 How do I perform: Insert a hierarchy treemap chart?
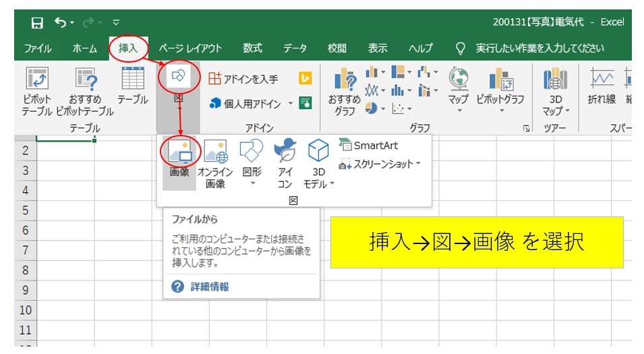pos(401,72)
